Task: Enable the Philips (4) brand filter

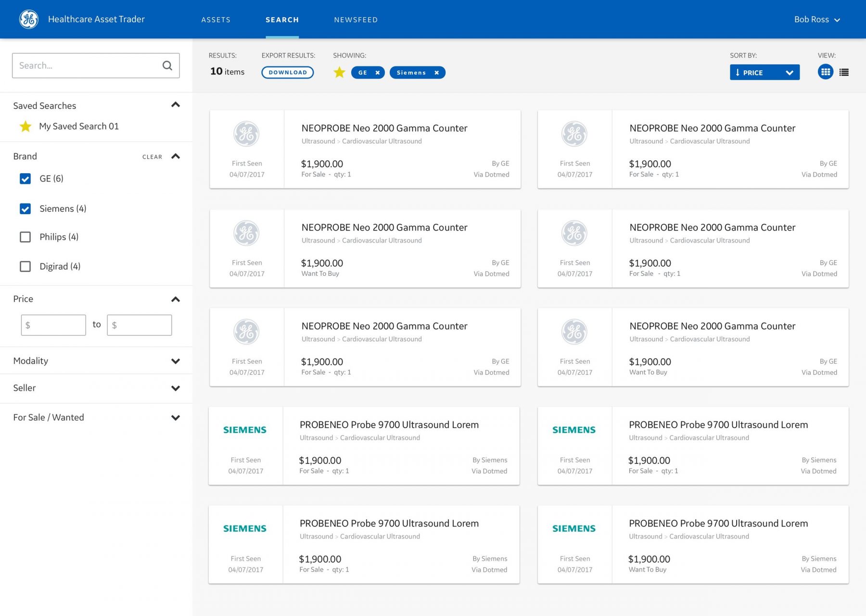Action: click(x=25, y=237)
